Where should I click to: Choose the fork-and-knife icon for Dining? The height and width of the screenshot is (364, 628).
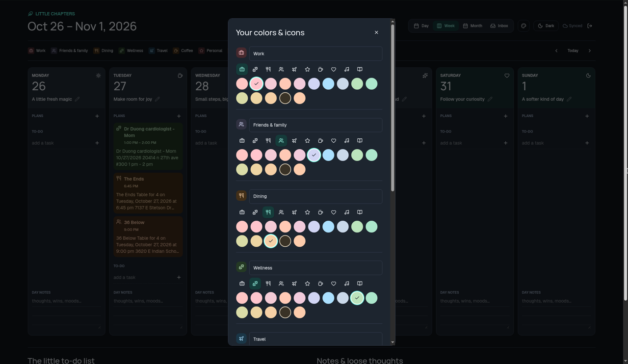[x=268, y=212]
